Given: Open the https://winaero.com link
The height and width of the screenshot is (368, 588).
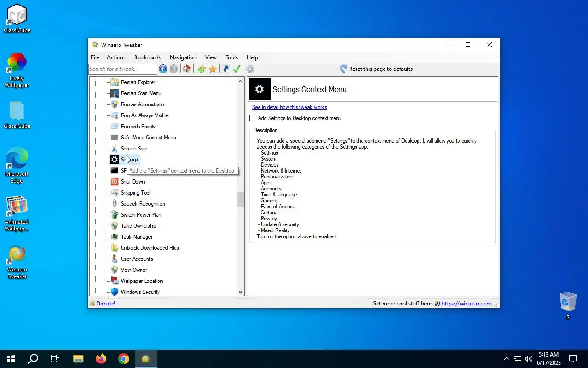Looking at the screenshot, I should point(466,304).
